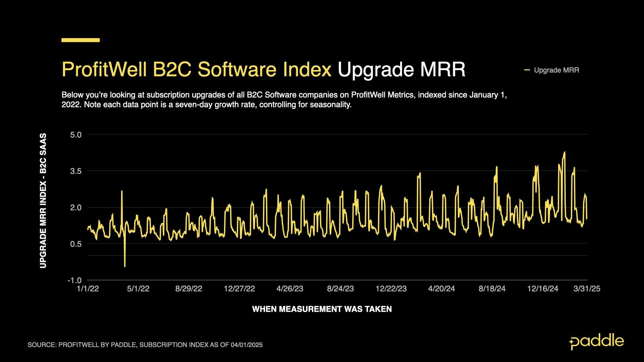Click the 2.0 y-axis label
The height and width of the screenshot is (362, 644).
coord(76,207)
